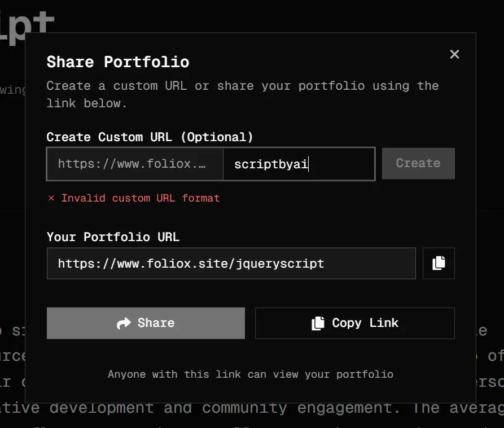The width and height of the screenshot is (504, 428).
Task: Click the https://www.foliox.site/jqueryscript URL field
Action: tap(231, 263)
